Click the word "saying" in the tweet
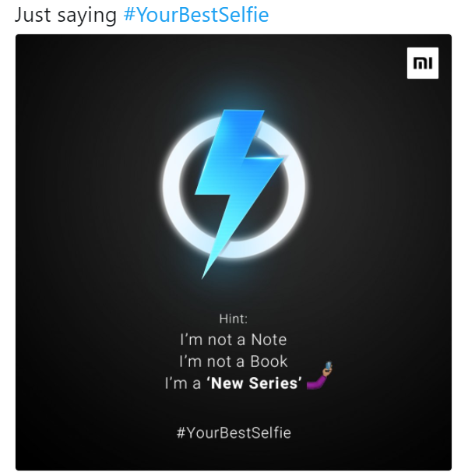 point(87,16)
